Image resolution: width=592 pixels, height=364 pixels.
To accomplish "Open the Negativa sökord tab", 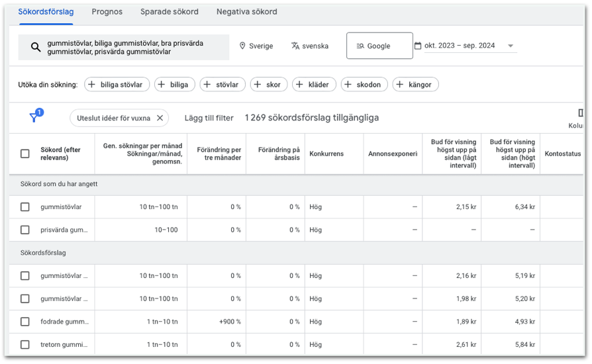I will [246, 12].
